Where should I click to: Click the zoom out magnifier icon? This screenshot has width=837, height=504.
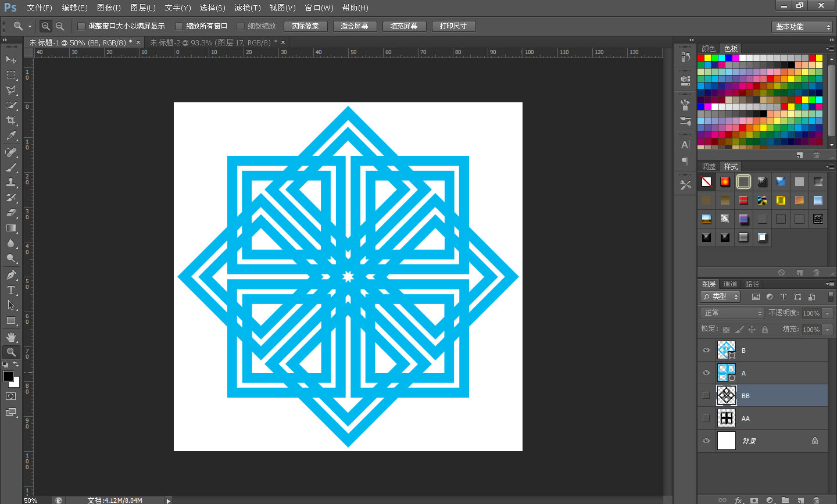click(x=60, y=26)
